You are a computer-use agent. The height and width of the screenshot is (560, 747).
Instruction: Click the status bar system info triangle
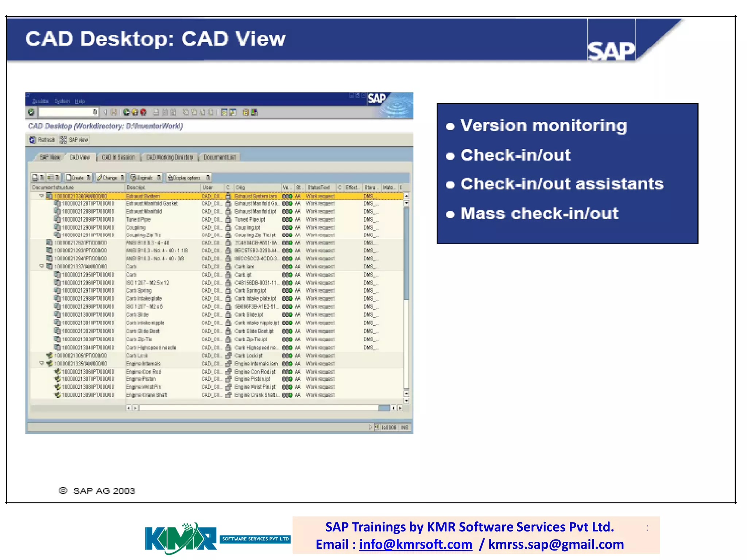pyautogui.click(x=370, y=427)
